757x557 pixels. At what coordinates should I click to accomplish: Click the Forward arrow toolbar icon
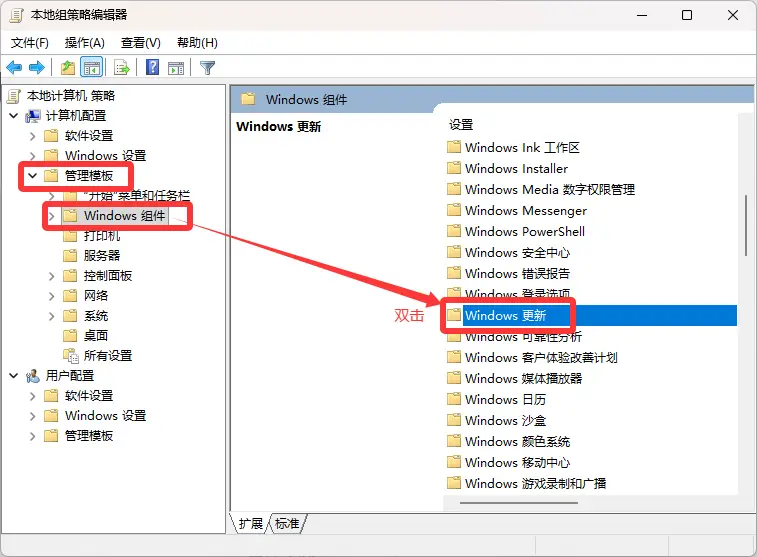coord(37,68)
